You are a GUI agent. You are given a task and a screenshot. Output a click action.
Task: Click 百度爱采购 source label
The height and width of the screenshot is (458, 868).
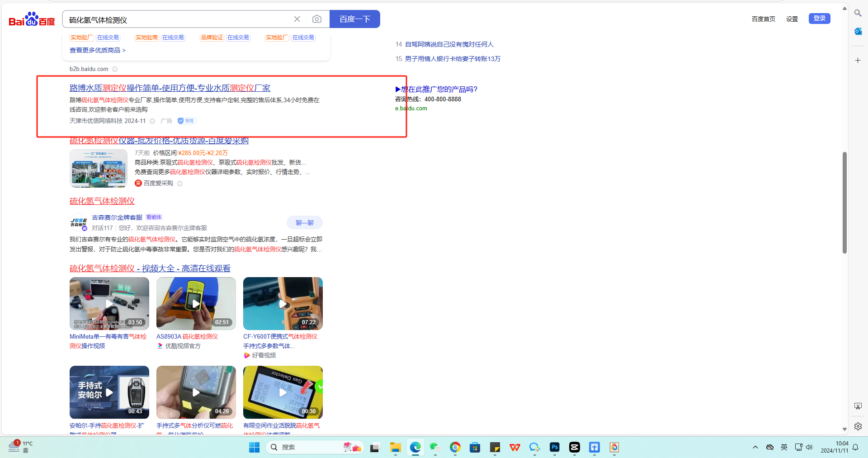(158, 183)
